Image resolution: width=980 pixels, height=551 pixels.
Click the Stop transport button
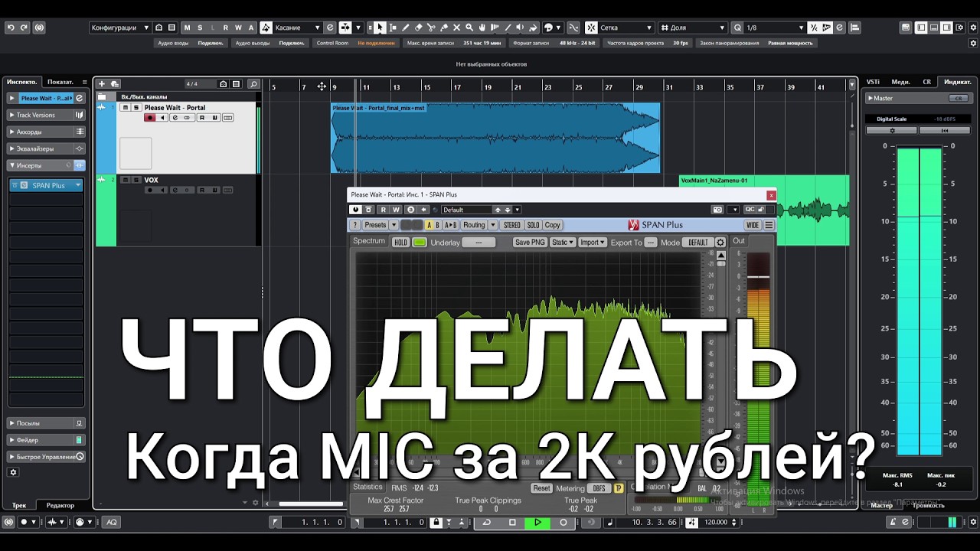point(512,522)
